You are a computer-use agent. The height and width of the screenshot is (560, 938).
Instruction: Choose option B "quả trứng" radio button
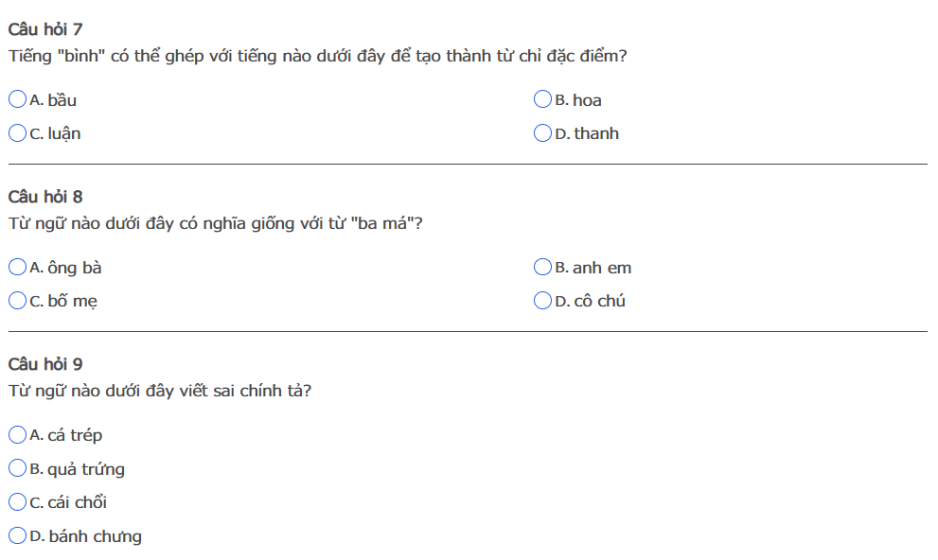pyautogui.click(x=17, y=468)
